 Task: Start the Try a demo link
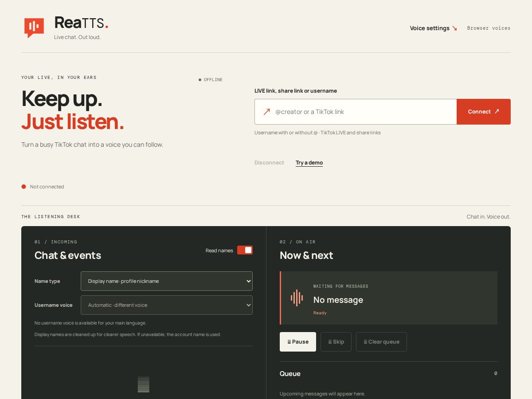point(309,163)
